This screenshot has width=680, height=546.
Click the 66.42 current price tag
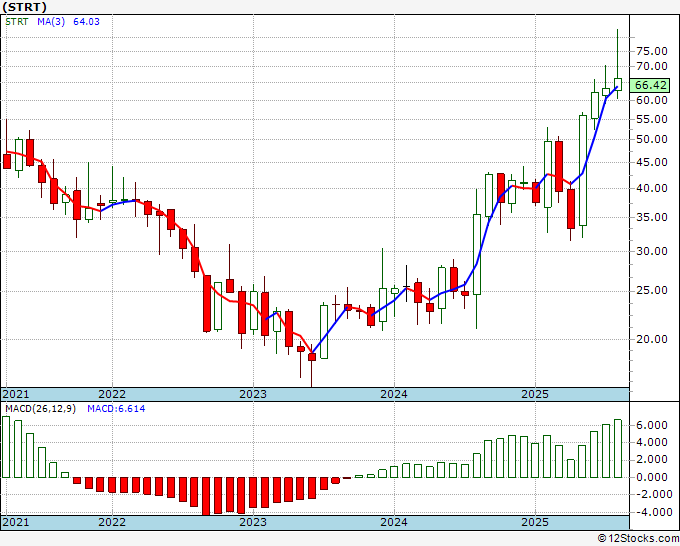651,85
